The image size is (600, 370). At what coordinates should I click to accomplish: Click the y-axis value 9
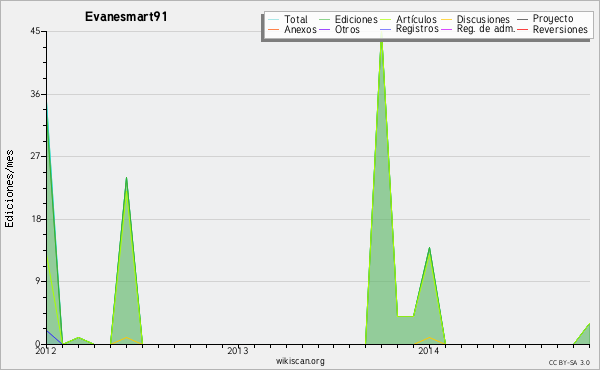click(38, 281)
